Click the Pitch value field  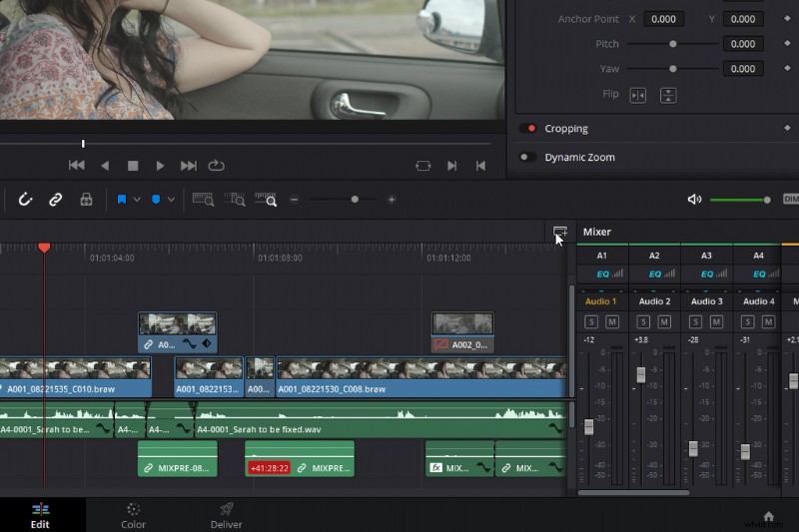[x=743, y=44]
